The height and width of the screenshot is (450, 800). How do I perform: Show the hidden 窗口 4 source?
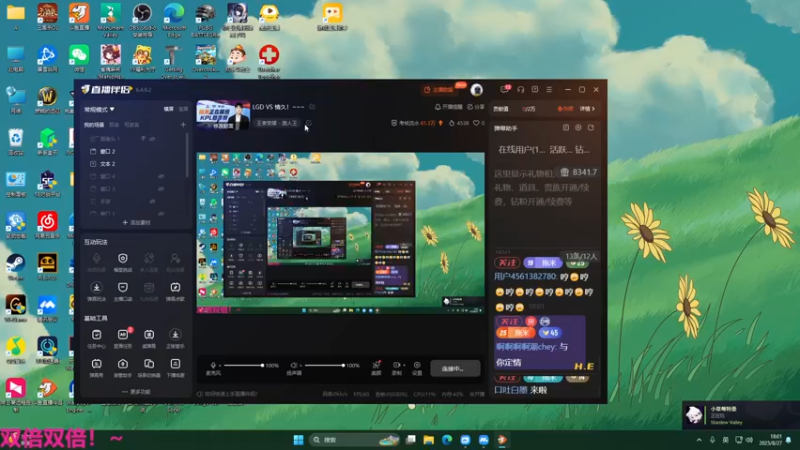tap(161, 177)
